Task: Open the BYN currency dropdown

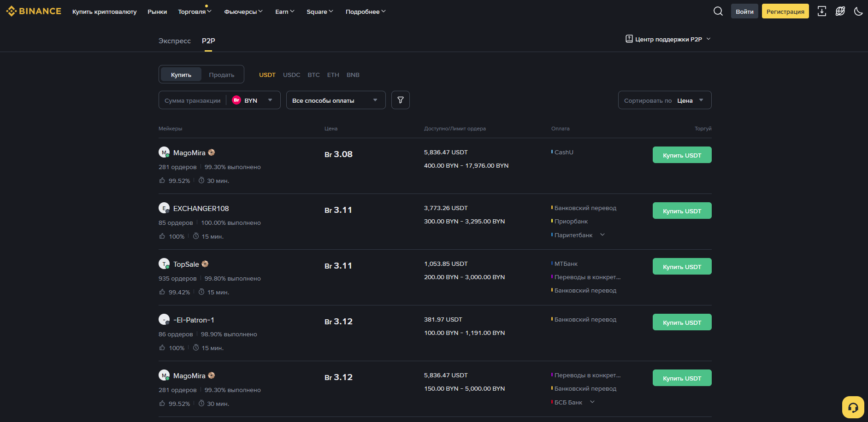Action: (x=254, y=100)
